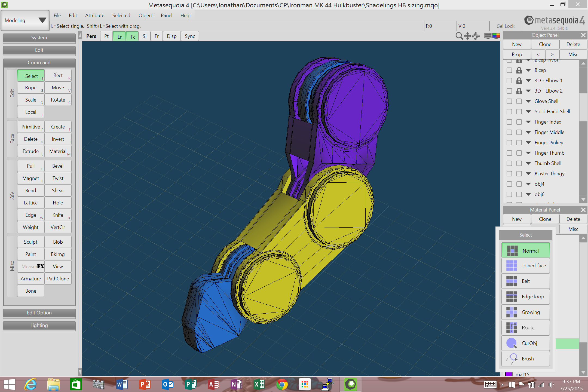Open Word from the taskbar
The image size is (588, 392).
pos(122,384)
